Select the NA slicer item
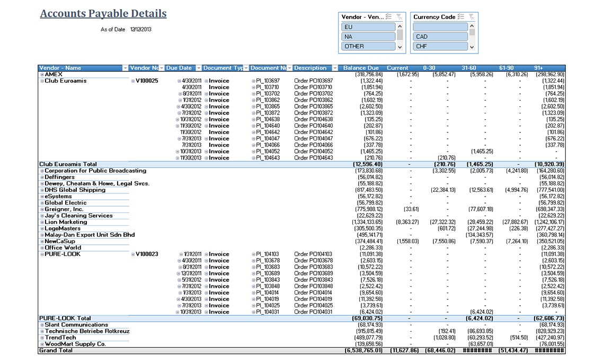The width and height of the screenshot is (604, 364). 368,37
